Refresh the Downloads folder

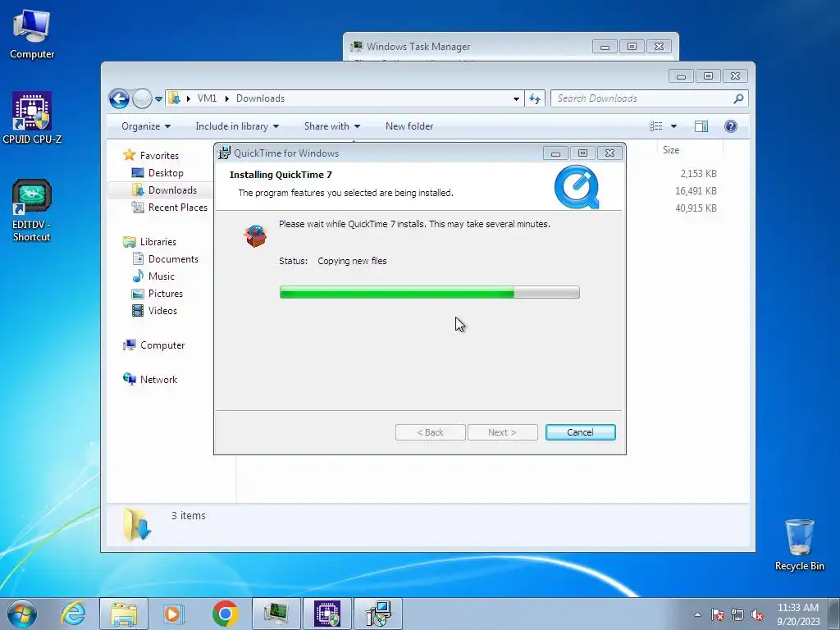pyautogui.click(x=535, y=98)
